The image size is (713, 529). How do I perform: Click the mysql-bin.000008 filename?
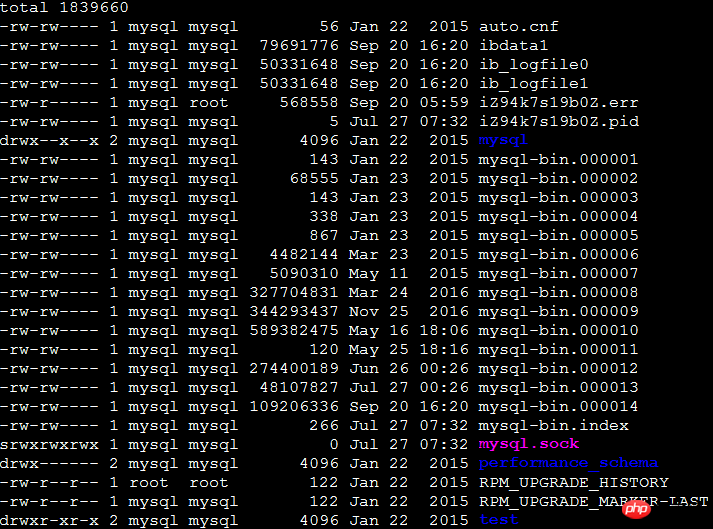[x=558, y=292]
